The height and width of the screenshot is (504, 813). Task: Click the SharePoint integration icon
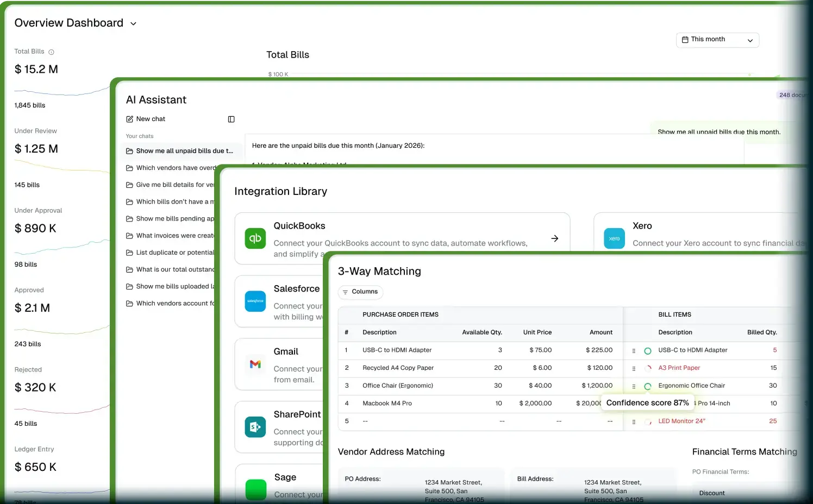tap(255, 427)
